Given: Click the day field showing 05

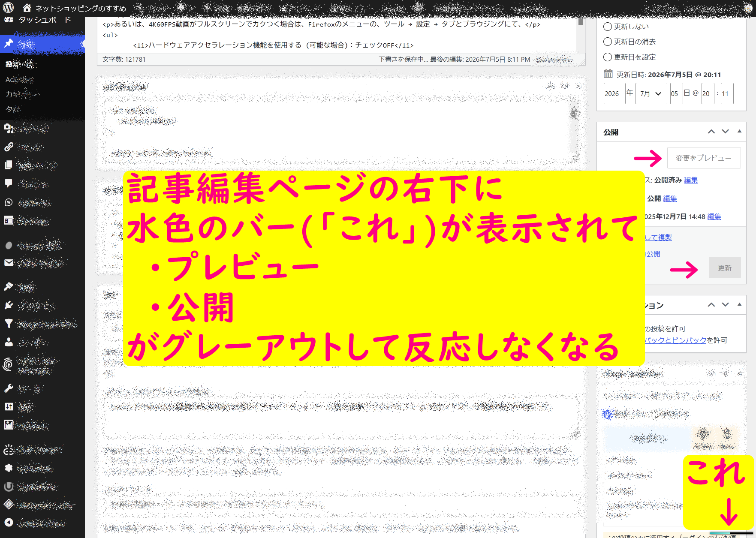Looking at the screenshot, I should click(x=676, y=93).
